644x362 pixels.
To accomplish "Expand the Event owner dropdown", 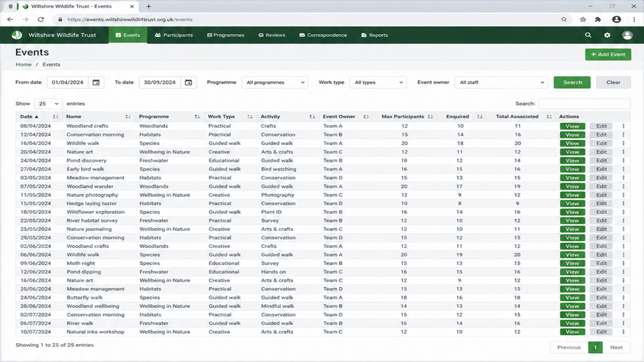I will (x=502, y=82).
